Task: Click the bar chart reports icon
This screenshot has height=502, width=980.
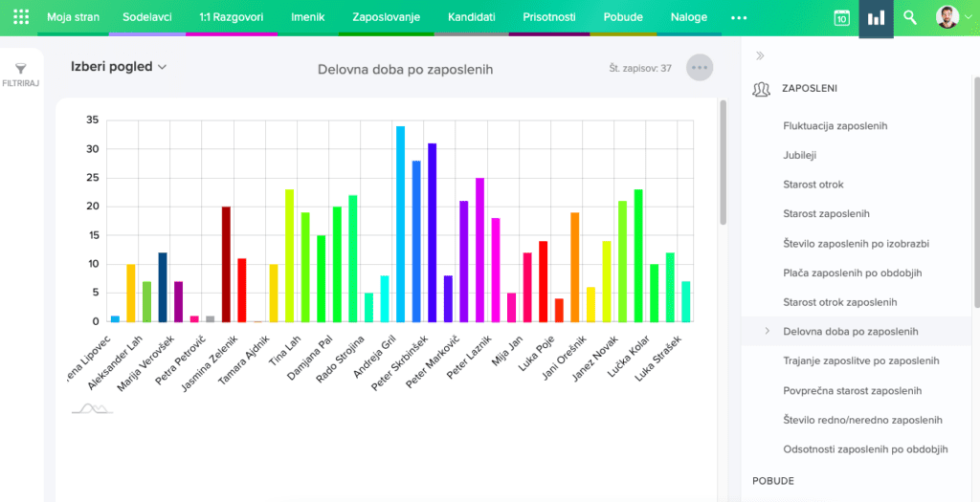Action: point(876,18)
